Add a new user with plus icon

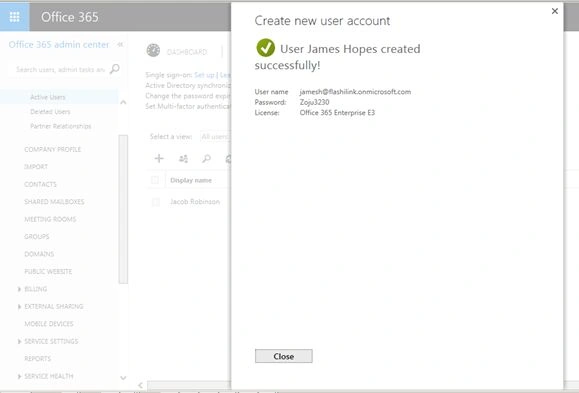(x=159, y=158)
